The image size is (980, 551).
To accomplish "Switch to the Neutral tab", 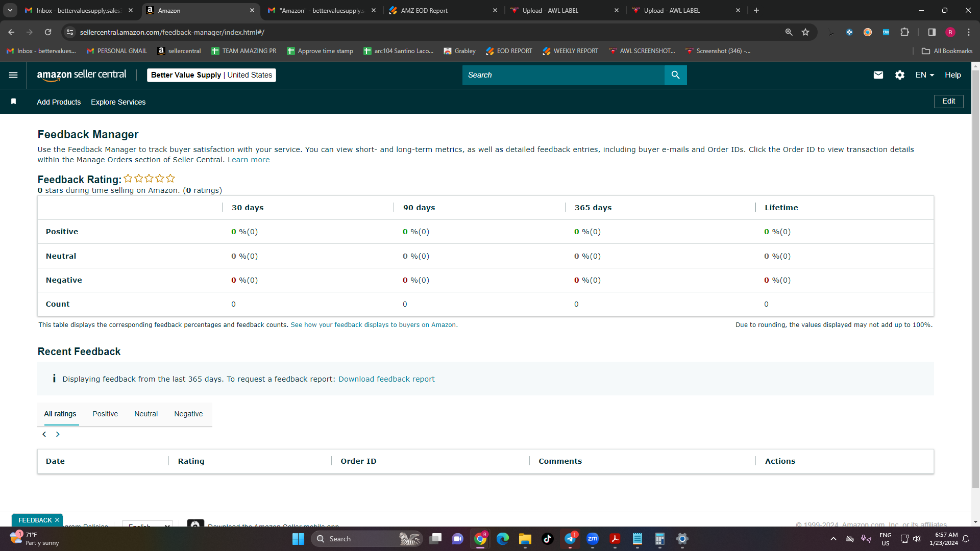I will 146,414.
